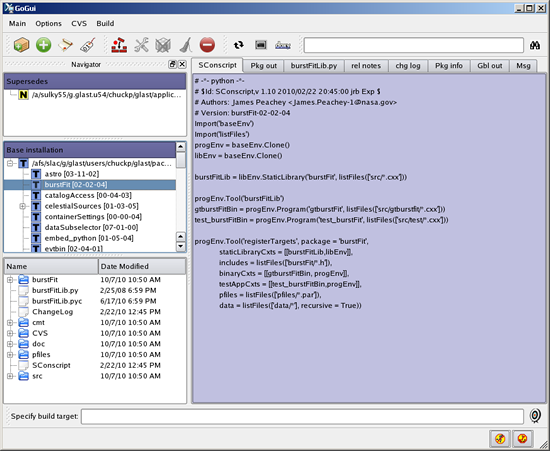Click the binoculars search icon

[x=535, y=46]
